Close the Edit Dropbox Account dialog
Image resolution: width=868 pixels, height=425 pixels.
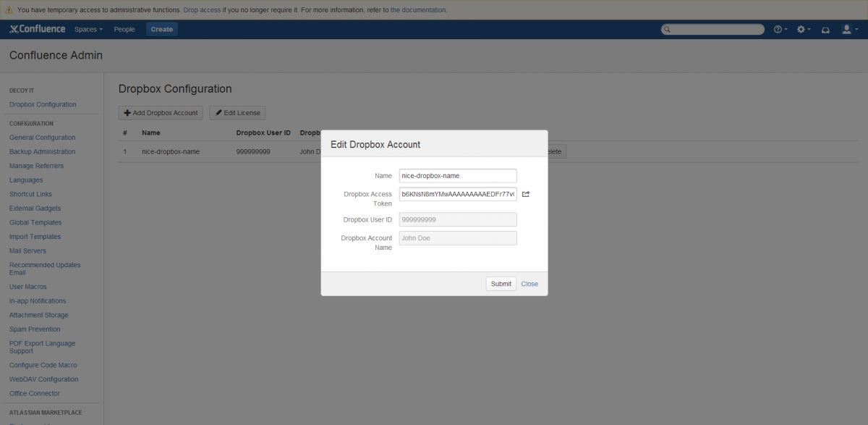(x=529, y=284)
